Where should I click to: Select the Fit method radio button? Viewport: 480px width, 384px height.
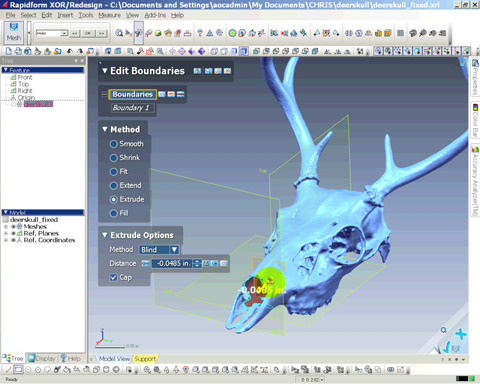(114, 172)
